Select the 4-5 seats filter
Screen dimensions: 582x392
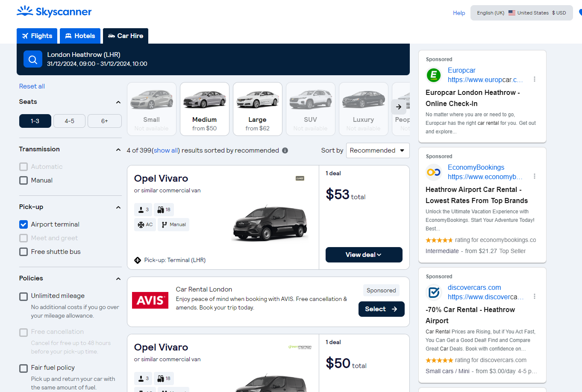coord(69,121)
